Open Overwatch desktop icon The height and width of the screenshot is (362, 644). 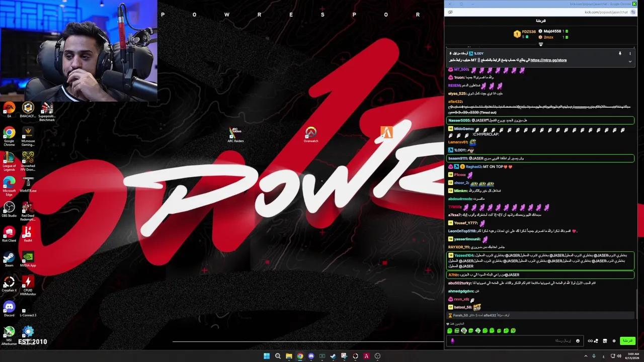(x=311, y=135)
